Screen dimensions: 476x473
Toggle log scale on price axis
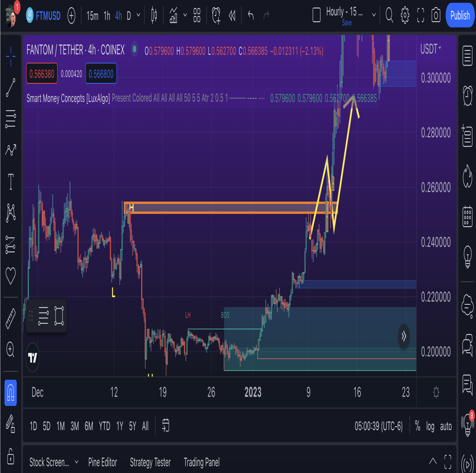point(430,427)
